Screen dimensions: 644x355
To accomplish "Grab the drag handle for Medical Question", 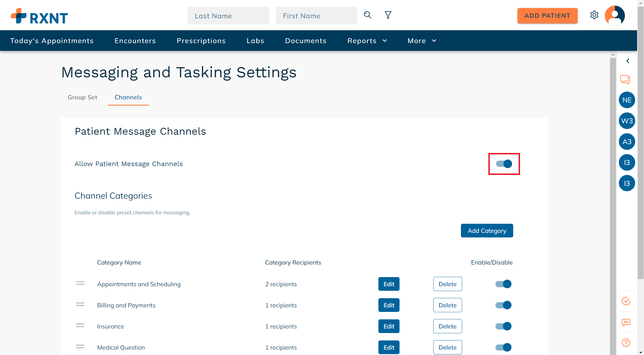I will pyautogui.click(x=80, y=347).
